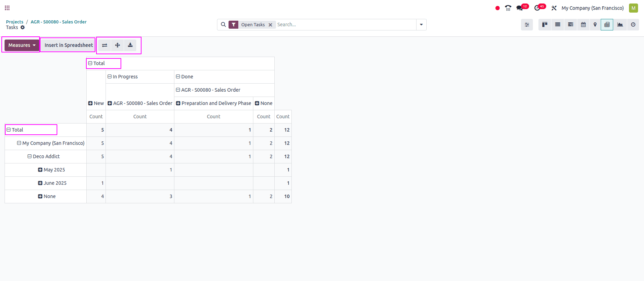
Task: Click value 10 in None row
Action: click(283, 196)
